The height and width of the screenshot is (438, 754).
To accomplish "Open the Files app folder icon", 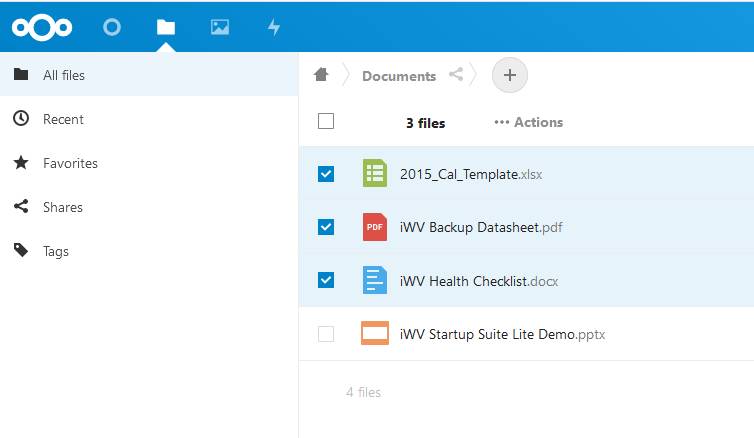I will [x=166, y=27].
